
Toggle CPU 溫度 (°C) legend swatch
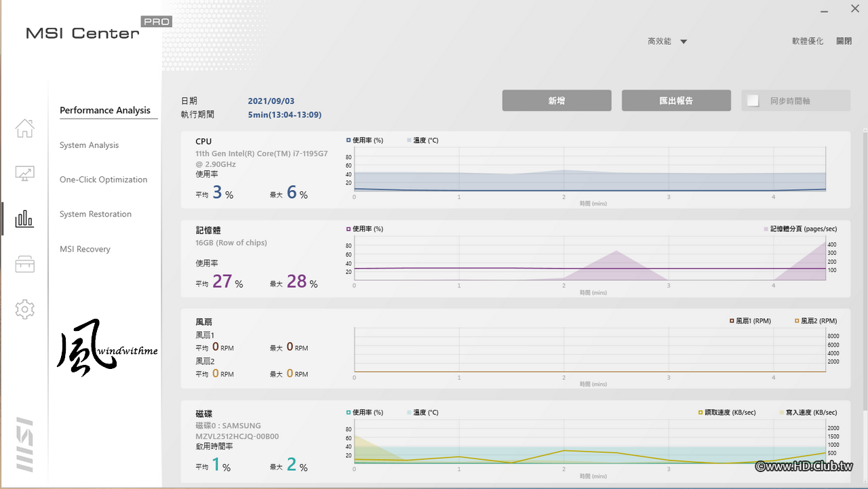point(409,140)
